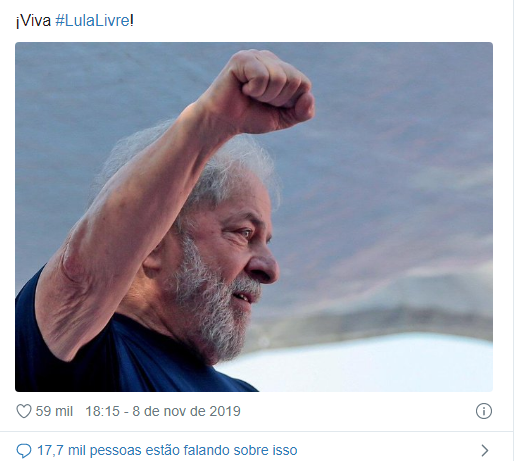Screen dimensions: 532x461
Task: Click the heart like icon
Action: pyautogui.click(x=24, y=411)
